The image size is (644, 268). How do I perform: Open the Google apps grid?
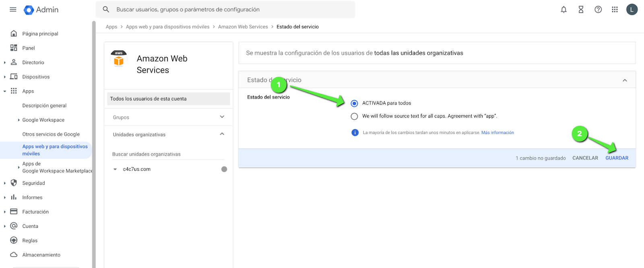point(615,10)
